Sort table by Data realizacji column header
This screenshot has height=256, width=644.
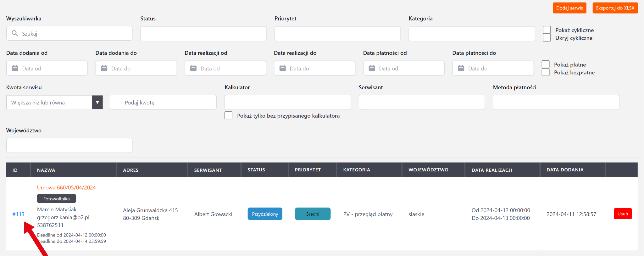tap(491, 170)
